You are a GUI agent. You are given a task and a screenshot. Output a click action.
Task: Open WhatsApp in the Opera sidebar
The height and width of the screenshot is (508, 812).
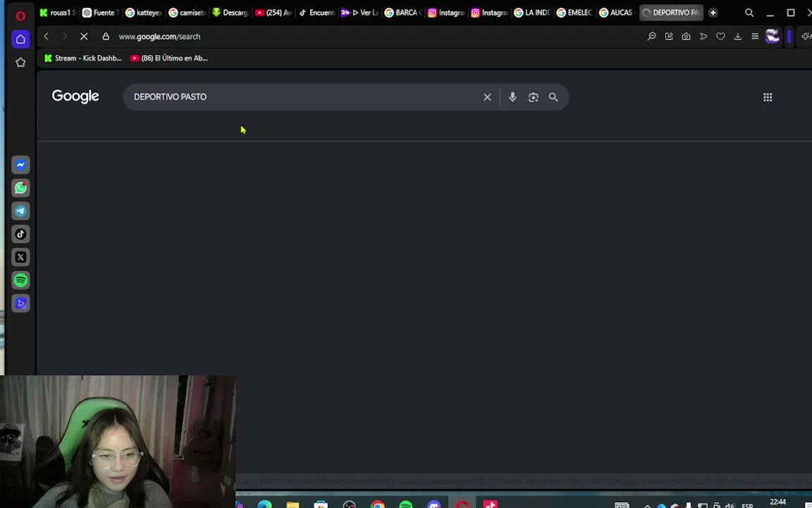click(x=20, y=188)
